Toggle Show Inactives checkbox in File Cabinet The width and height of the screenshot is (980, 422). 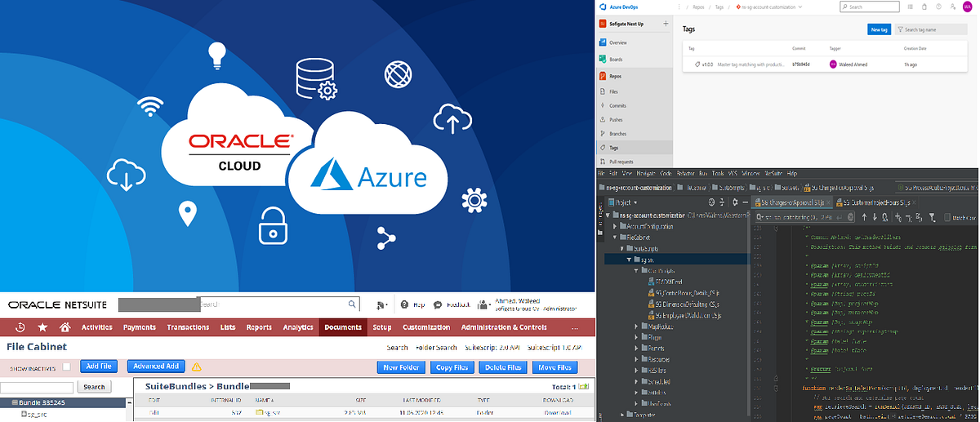[x=67, y=367]
